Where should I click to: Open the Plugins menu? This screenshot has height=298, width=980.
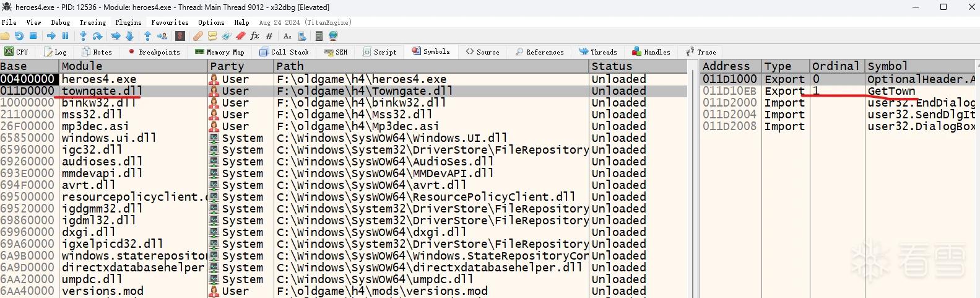(x=128, y=22)
